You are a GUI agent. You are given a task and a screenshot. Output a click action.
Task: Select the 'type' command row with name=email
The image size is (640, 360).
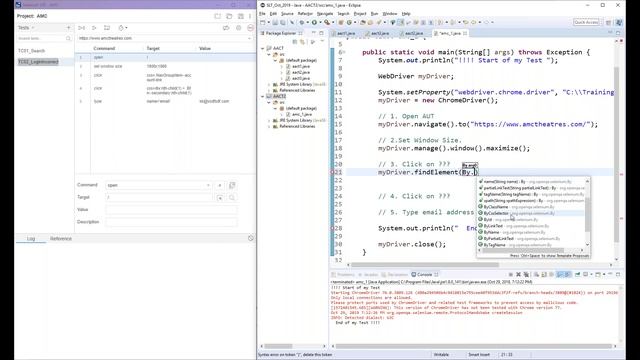click(165, 101)
